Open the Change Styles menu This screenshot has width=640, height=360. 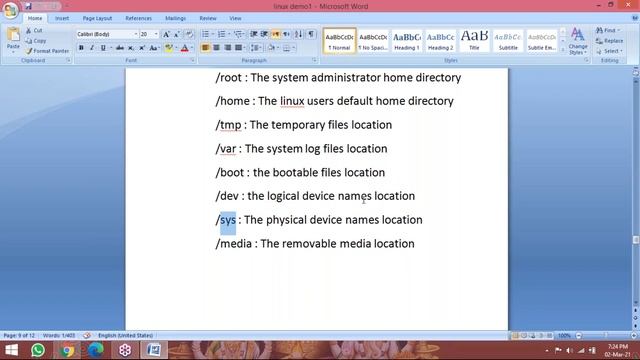tap(578, 41)
